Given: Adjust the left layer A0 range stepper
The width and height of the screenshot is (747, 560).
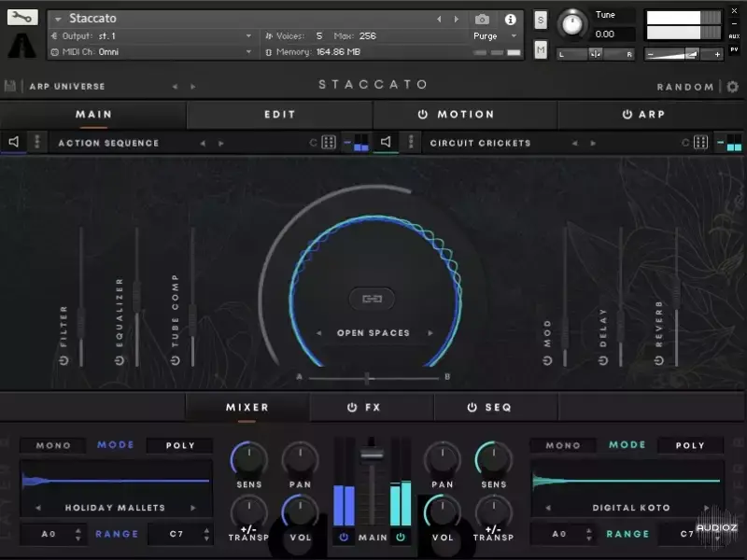Looking at the screenshot, I should tap(78, 534).
